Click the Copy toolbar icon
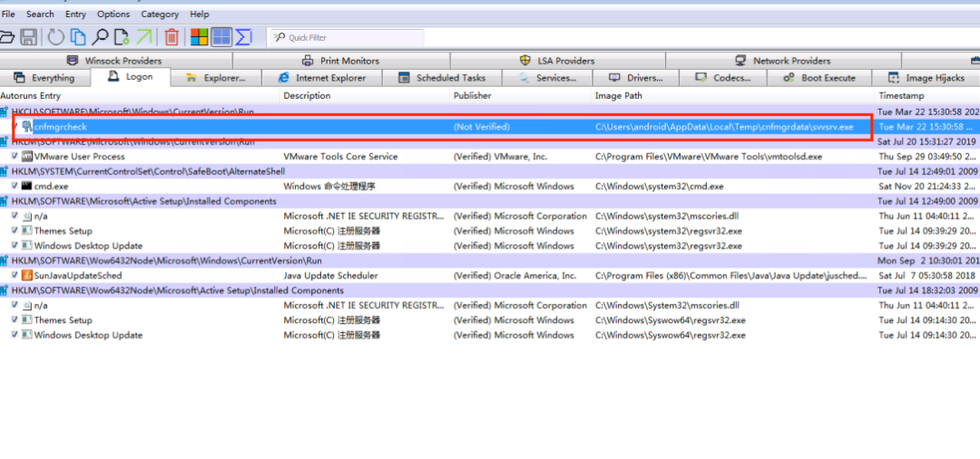980x459 pixels. click(x=78, y=37)
